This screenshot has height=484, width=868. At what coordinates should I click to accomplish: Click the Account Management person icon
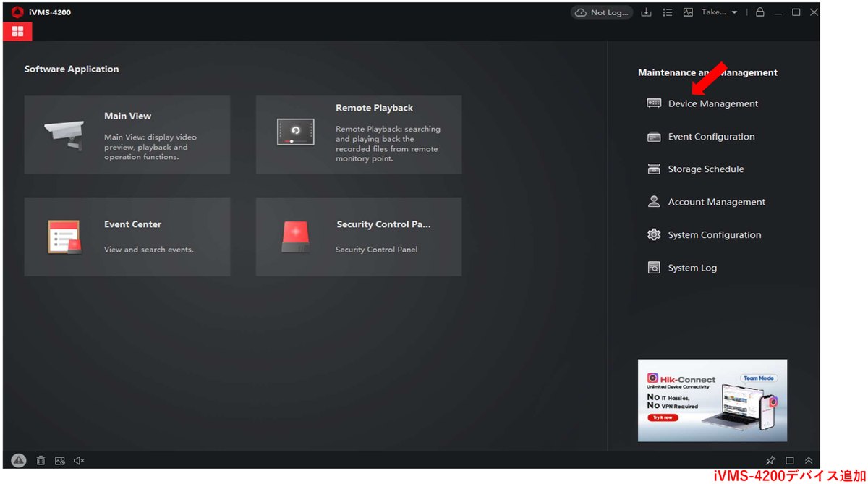click(x=654, y=202)
